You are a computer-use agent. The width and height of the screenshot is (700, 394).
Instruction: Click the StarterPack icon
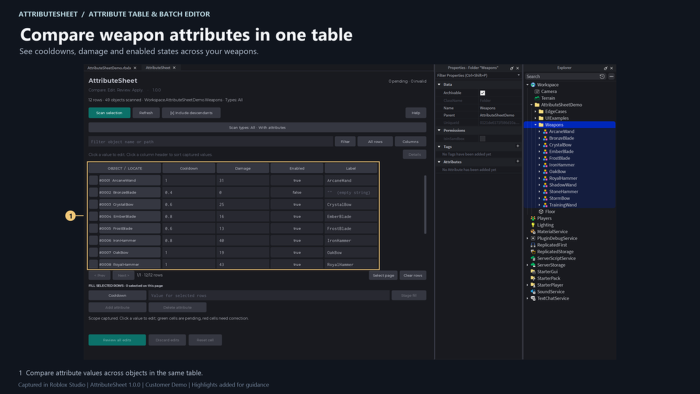(533, 278)
